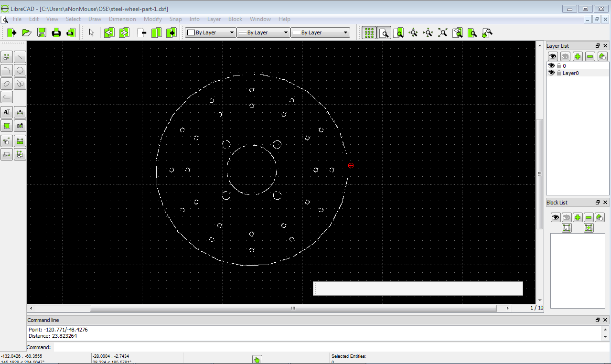Cut selection with the toolbar cut icon
This screenshot has width=611, height=364.
pos(142,32)
